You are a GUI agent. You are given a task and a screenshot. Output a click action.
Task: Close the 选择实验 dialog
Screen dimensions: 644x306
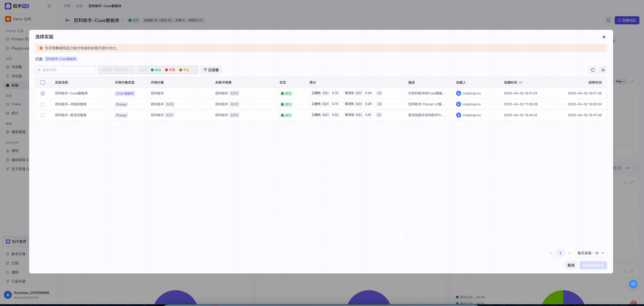[x=604, y=37]
